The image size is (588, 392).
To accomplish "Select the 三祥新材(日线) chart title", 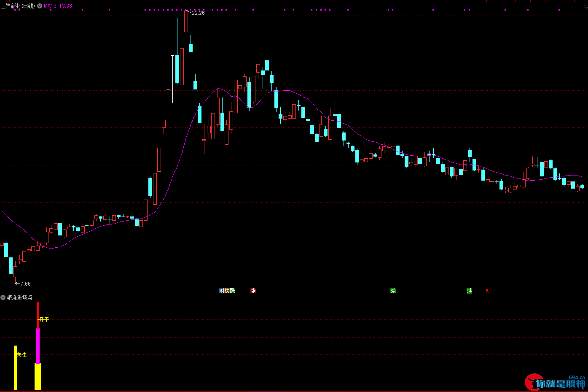I will point(18,6).
